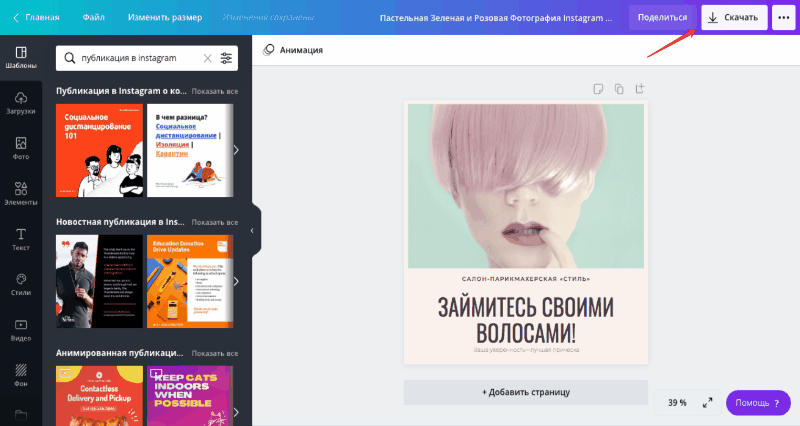Select the САЛОН-ПАРИКМАХЕРСКАЯ «СТИЛЬ» subtitle text

point(526,279)
